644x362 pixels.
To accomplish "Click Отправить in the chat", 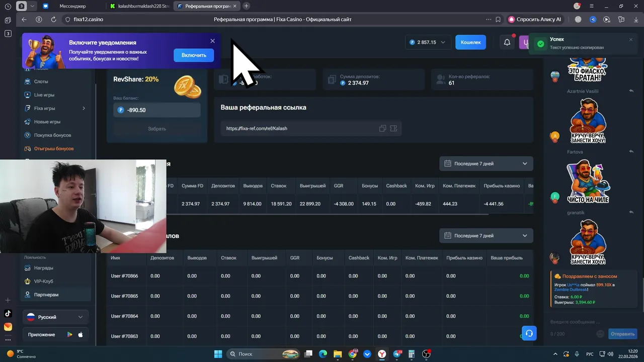I will coord(622,334).
